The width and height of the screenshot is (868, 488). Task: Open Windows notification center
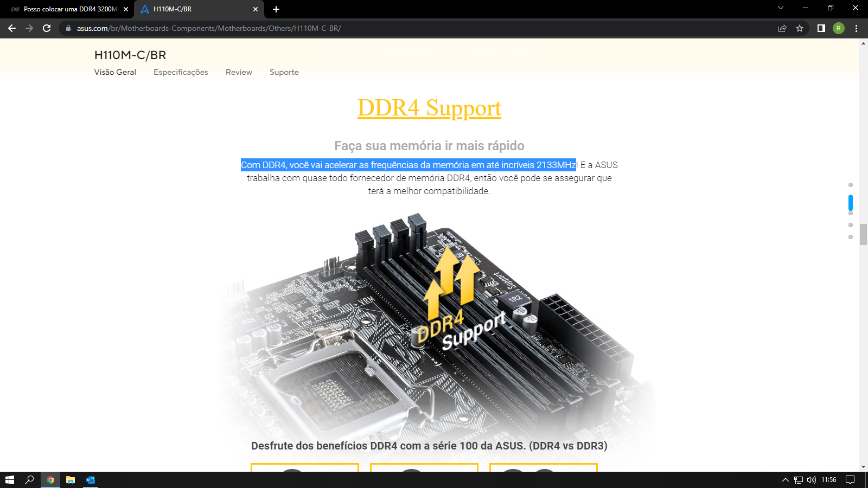(x=851, y=480)
